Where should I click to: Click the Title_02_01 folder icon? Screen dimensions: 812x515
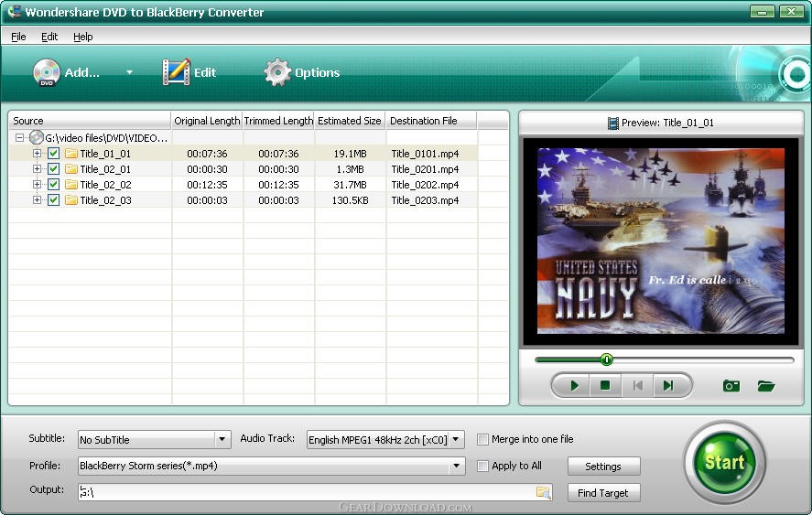(71, 169)
